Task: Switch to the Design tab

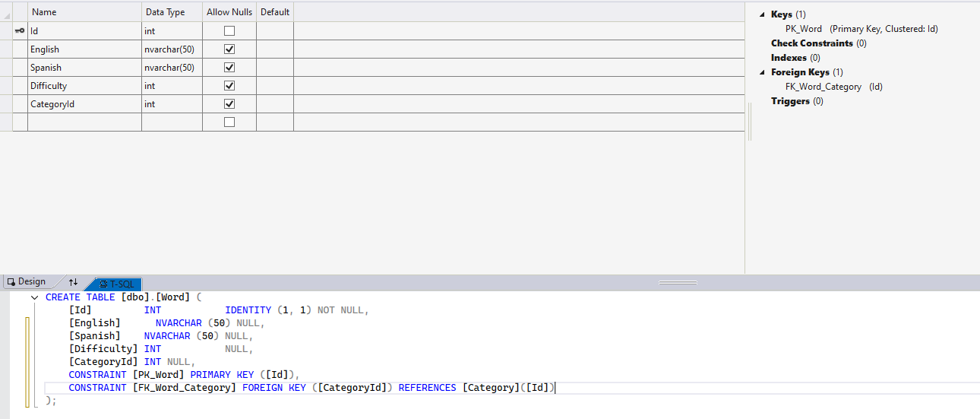Action: coord(26,282)
